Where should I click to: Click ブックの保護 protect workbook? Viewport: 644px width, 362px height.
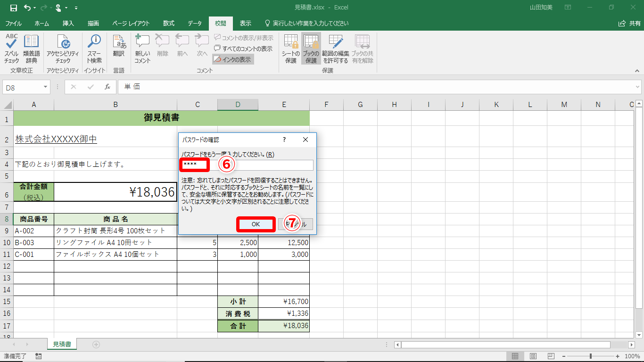tap(311, 49)
